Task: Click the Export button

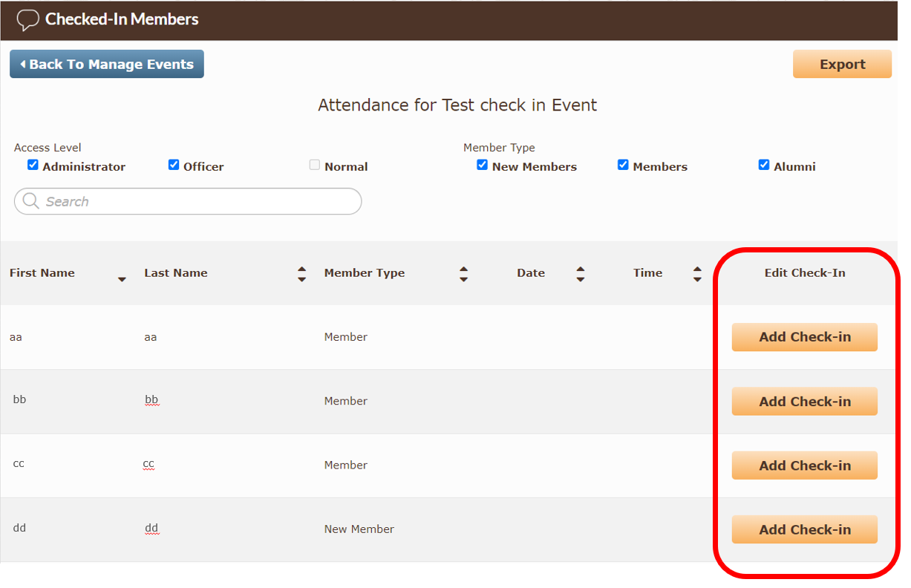Action: (842, 64)
